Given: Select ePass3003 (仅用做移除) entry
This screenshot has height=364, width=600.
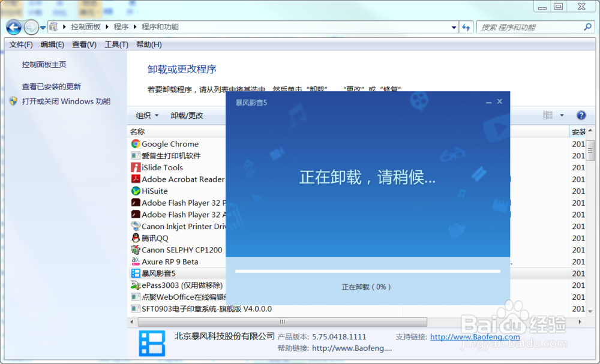Looking at the screenshot, I should point(182,285).
